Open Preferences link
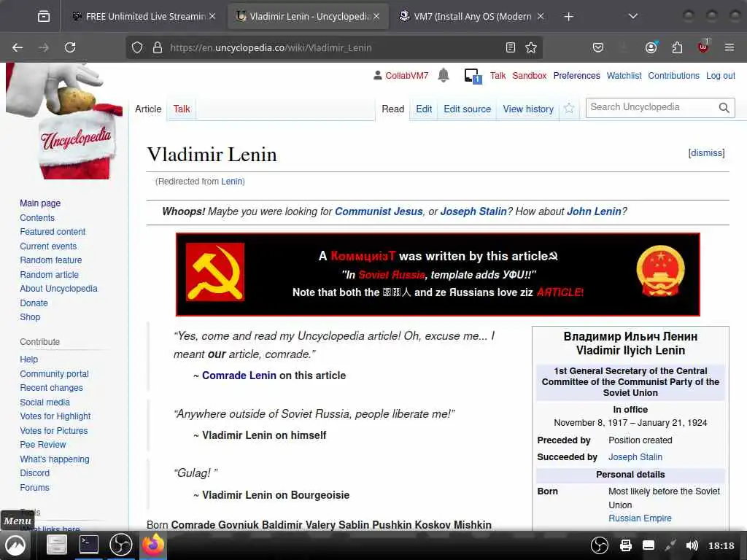The width and height of the screenshot is (747, 560). pos(576,76)
